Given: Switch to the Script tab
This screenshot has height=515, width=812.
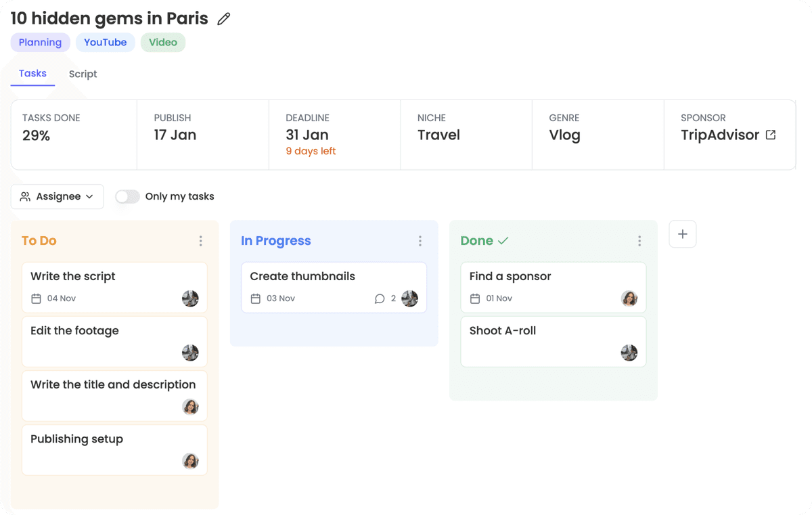Looking at the screenshot, I should point(83,74).
